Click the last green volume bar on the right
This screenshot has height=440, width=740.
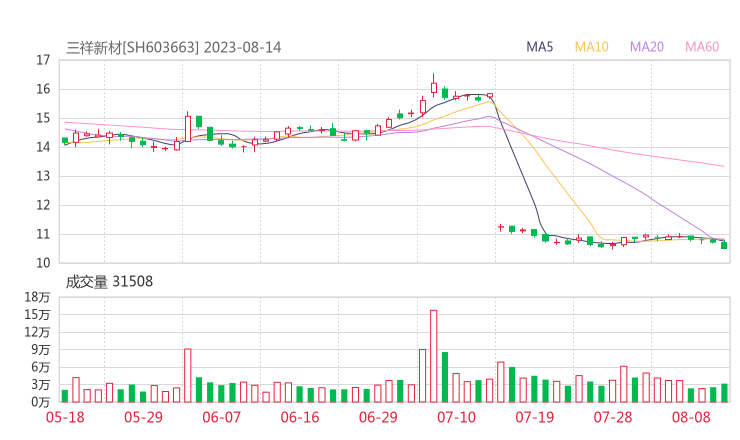coord(724,393)
